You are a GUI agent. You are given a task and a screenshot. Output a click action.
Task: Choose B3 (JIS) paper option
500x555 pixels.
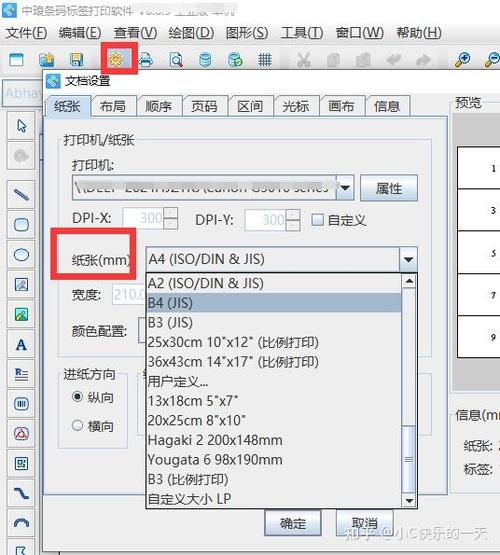pos(274,322)
